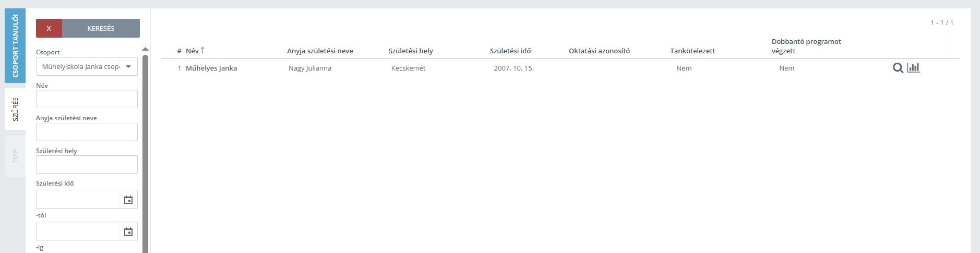
Task: Click the Név filter input field
Action: pos(87,99)
